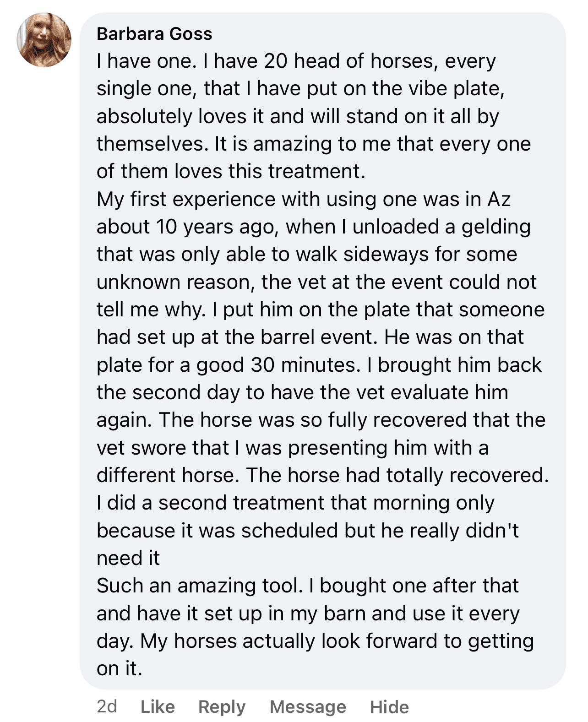The width and height of the screenshot is (588, 722).
Task: Click the sentence beginning 'My first experience'
Action: pyautogui.click(x=303, y=199)
